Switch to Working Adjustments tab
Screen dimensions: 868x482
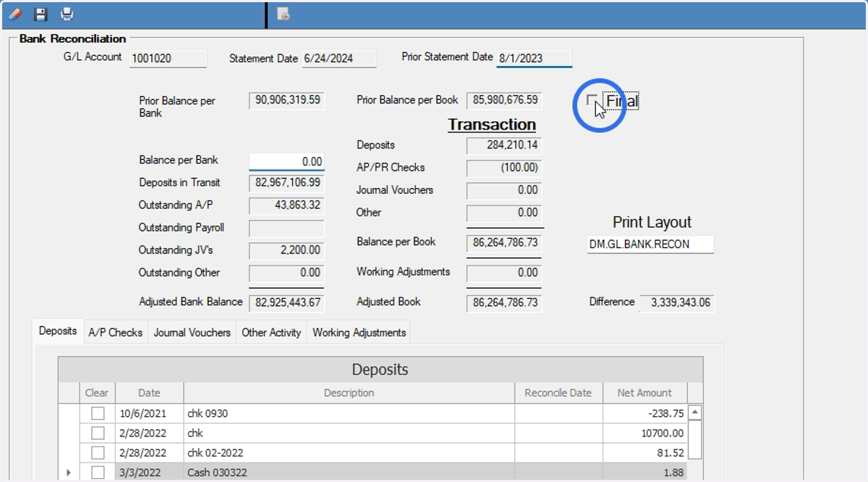point(359,332)
